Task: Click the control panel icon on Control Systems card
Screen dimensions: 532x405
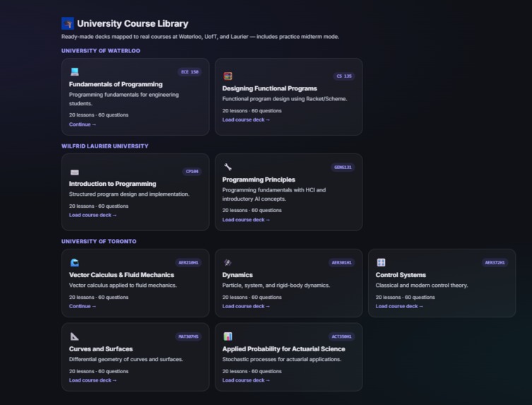Action: pos(381,262)
